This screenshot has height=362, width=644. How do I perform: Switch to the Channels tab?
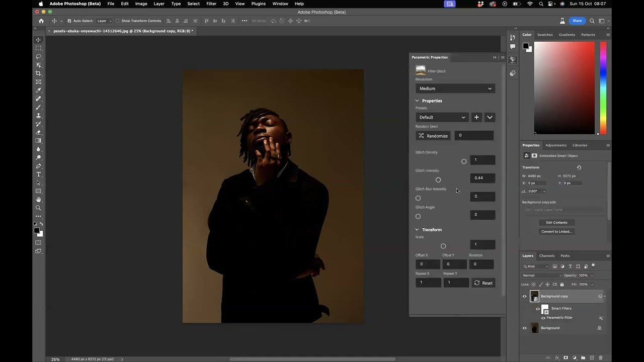click(547, 256)
